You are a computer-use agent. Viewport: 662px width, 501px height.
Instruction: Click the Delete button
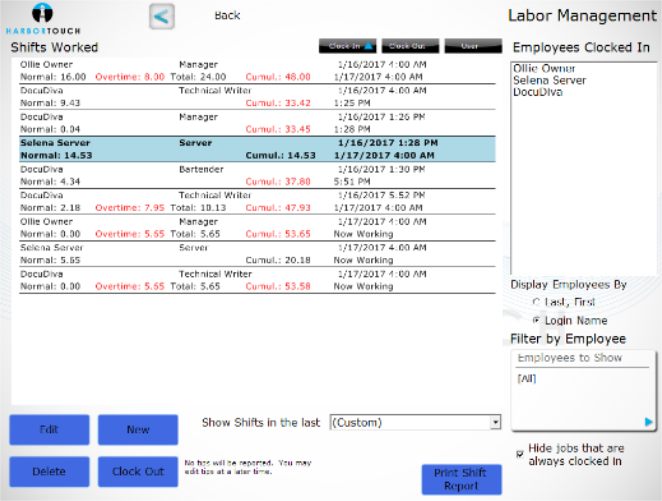click(49, 472)
